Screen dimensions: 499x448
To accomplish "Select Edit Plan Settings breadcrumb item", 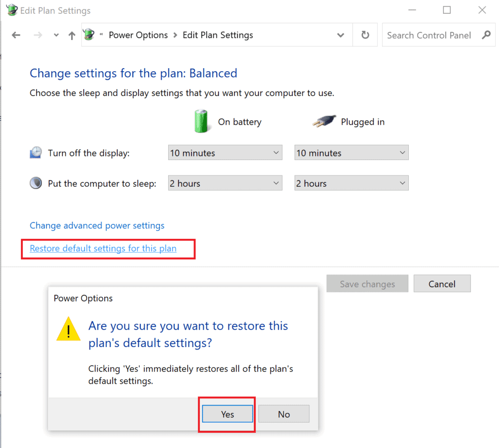I will (x=217, y=35).
